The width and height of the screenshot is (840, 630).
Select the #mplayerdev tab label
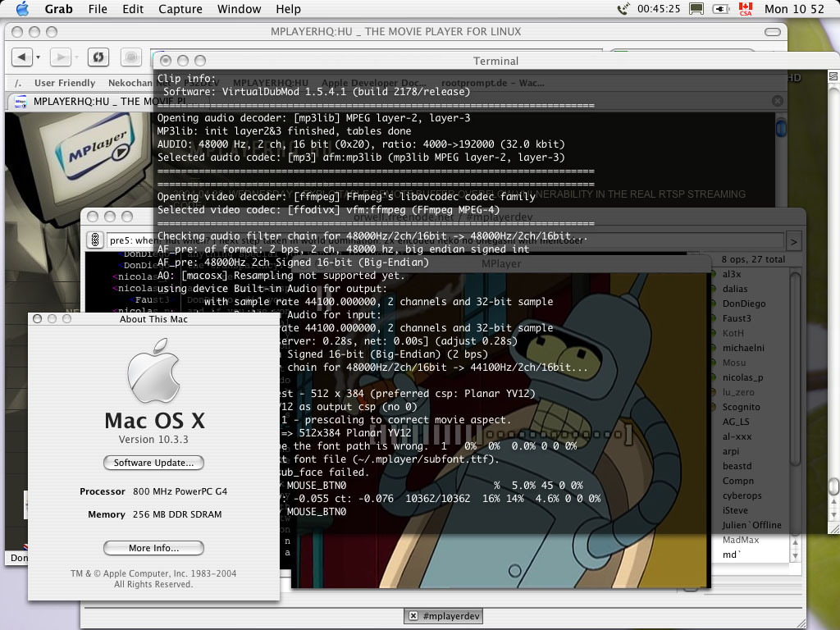coord(451,616)
